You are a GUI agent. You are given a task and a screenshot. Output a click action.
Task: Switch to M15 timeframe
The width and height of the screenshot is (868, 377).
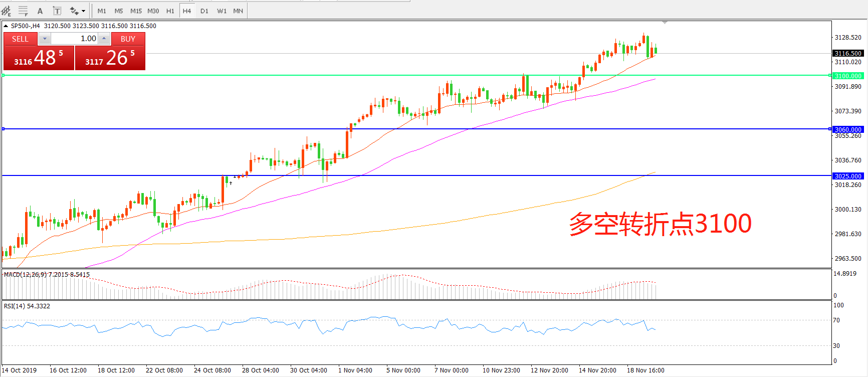point(136,11)
